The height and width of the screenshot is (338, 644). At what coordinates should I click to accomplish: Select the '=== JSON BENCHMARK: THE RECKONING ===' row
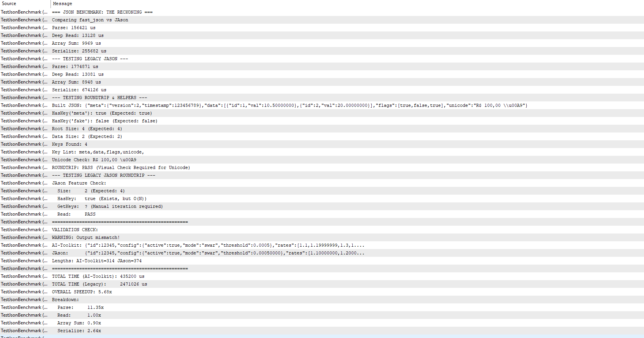coord(322,12)
